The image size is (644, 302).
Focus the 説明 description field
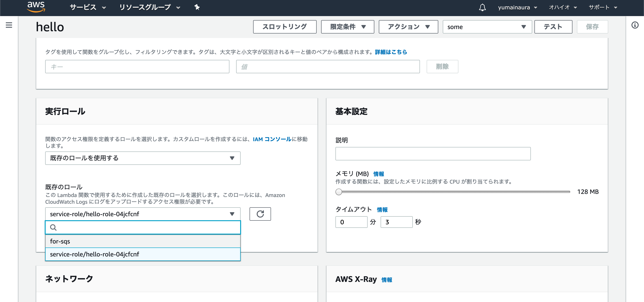tap(433, 154)
